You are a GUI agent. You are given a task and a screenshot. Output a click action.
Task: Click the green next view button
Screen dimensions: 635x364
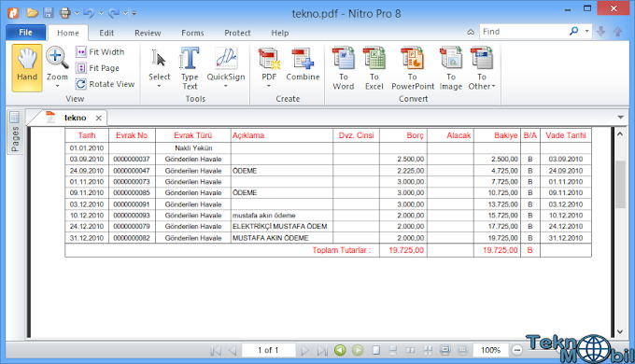(x=358, y=350)
